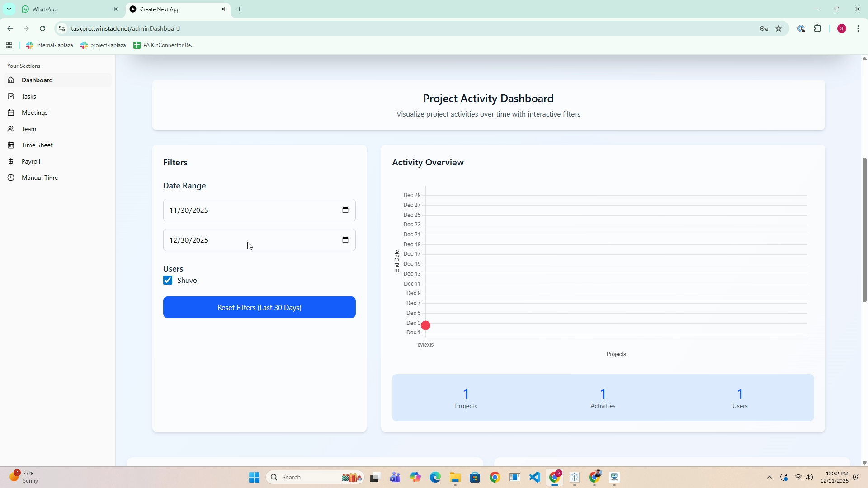The width and height of the screenshot is (868, 488).
Task: Click the page vertical scrollbar thumb
Action: point(864,230)
